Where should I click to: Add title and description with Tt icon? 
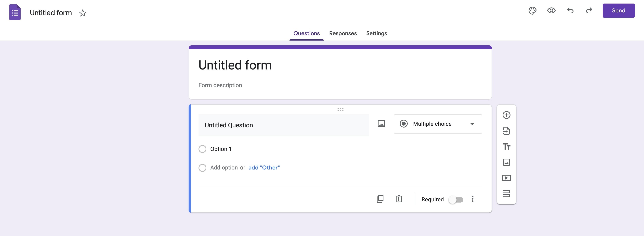pos(506,146)
